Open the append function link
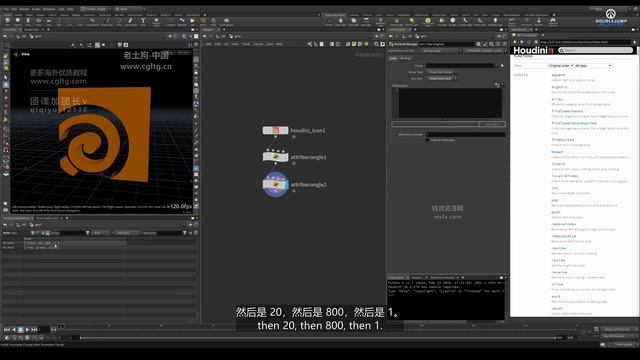The width and height of the screenshot is (640, 360). point(558,75)
